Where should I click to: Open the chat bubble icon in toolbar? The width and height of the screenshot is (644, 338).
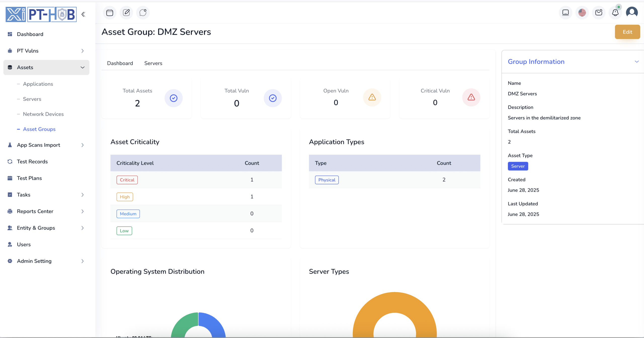click(143, 13)
